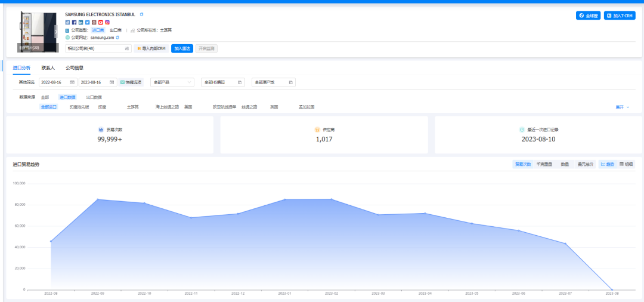Click the 2023-01 data point on chart
Viewport: 644px width, 302px height.
(284, 199)
